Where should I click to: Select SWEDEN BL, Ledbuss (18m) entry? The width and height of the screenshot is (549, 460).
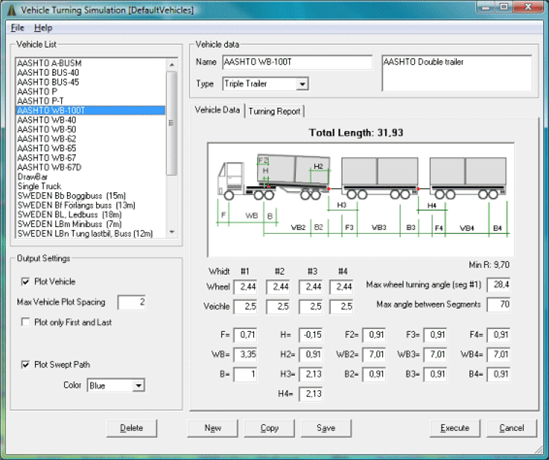point(91,215)
